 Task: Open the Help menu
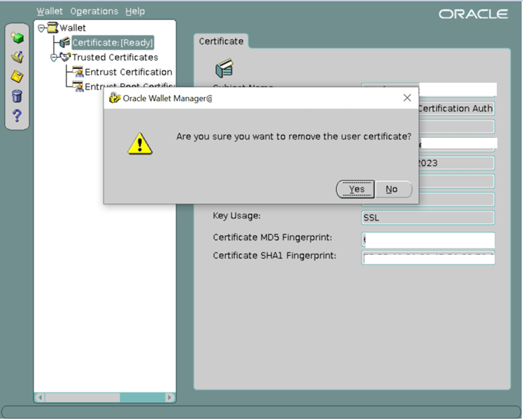(x=135, y=11)
